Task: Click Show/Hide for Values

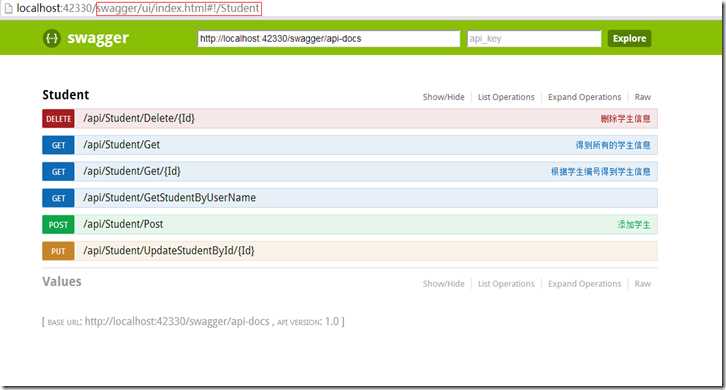Action: [x=443, y=283]
